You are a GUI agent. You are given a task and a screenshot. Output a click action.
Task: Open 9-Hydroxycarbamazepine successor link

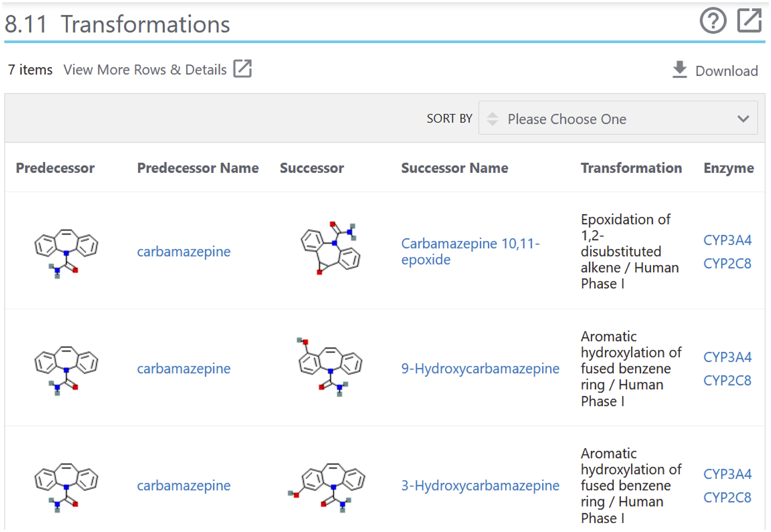(480, 368)
